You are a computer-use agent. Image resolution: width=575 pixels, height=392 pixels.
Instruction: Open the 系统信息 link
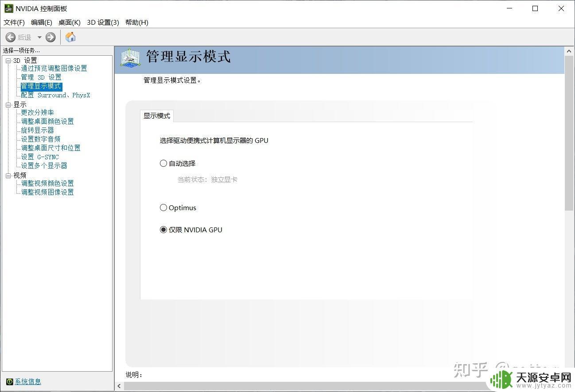point(28,381)
